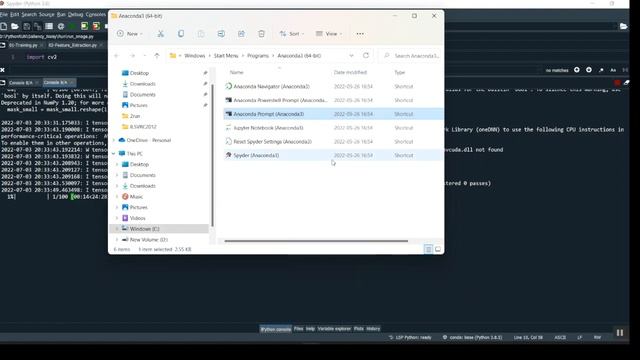Screen dimensions: 640x360
Task: Collapse This PC in navigation pane
Action: point(113,153)
